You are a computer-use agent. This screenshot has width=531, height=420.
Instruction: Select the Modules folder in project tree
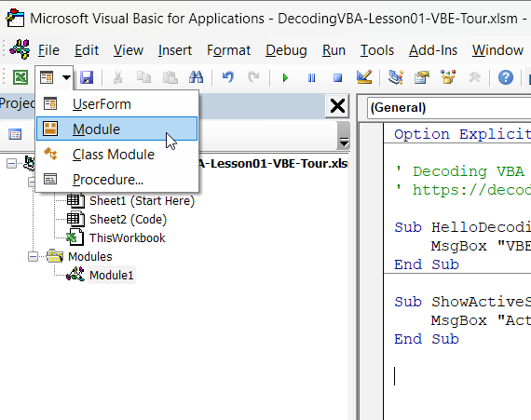[x=89, y=256]
